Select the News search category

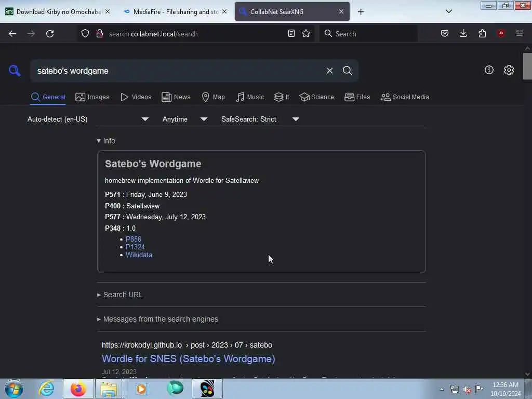click(176, 97)
